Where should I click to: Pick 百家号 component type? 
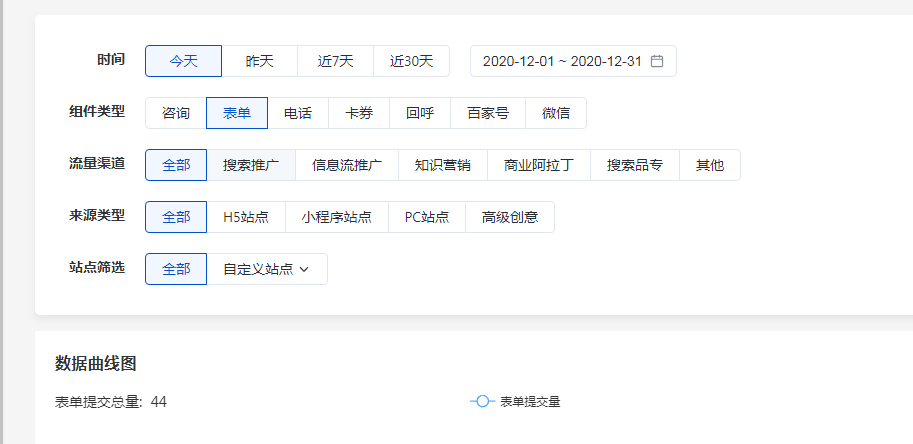[x=488, y=113]
